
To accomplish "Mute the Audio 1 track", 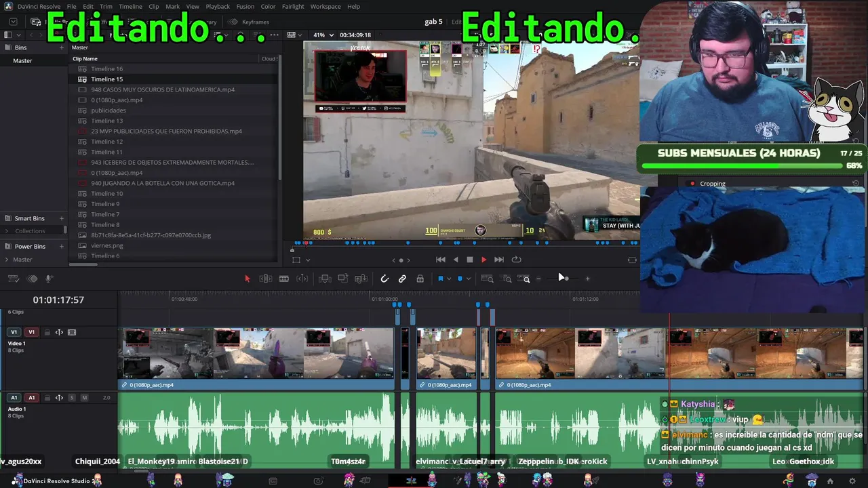I will (x=85, y=398).
